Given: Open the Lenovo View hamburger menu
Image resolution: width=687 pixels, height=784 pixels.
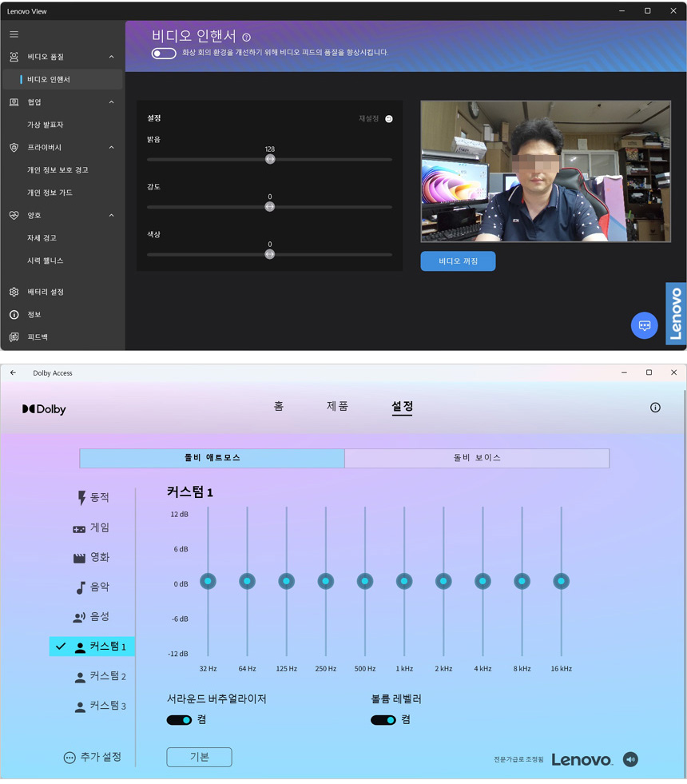Looking at the screenshot, I should pyautogui.click(x=14, y=34).
